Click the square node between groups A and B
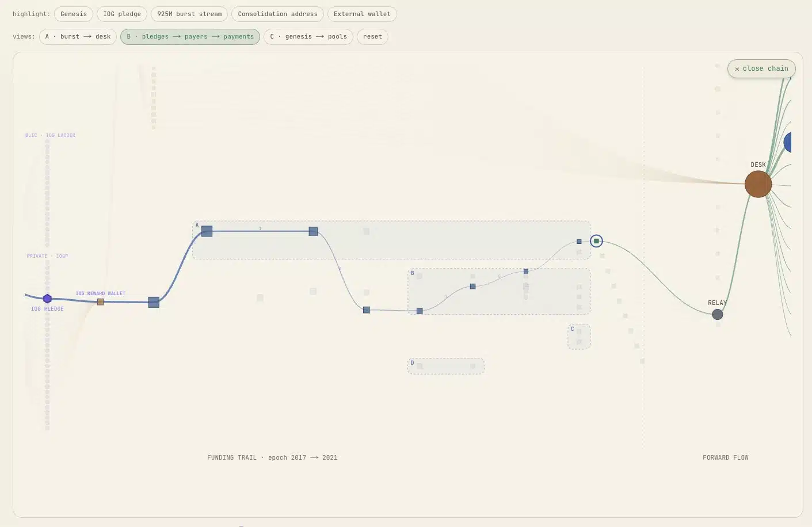 point(366,310)
